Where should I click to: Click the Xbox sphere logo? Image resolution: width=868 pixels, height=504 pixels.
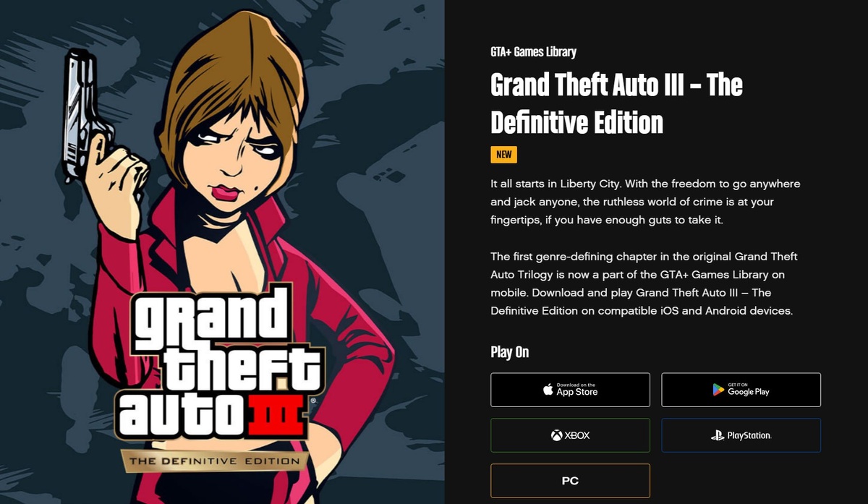tap(557, 435)
